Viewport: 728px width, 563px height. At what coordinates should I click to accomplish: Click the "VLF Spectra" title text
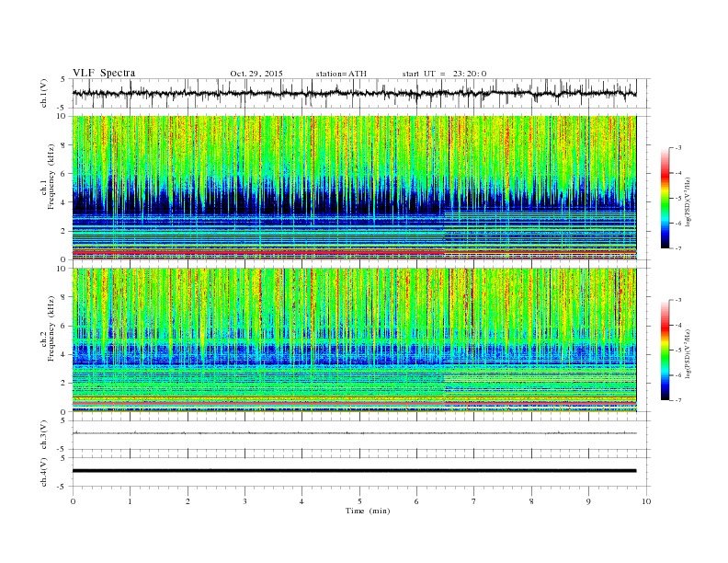[x=104, y=73]
